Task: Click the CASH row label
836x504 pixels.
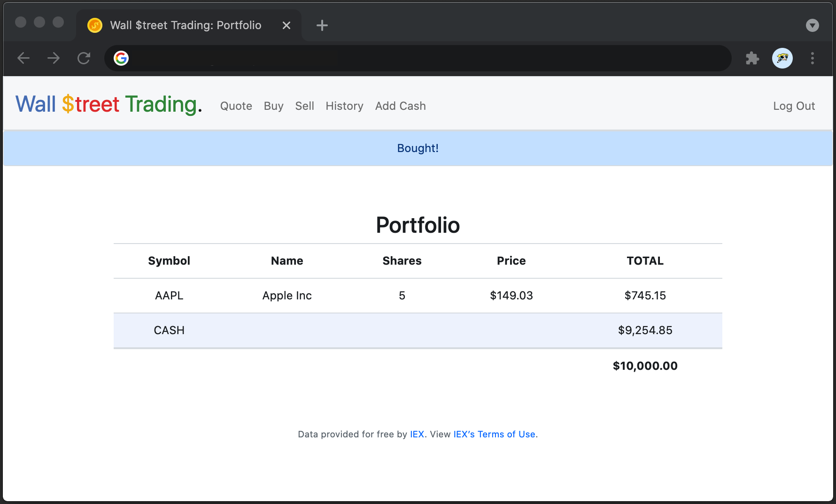Action: (169, 330)
